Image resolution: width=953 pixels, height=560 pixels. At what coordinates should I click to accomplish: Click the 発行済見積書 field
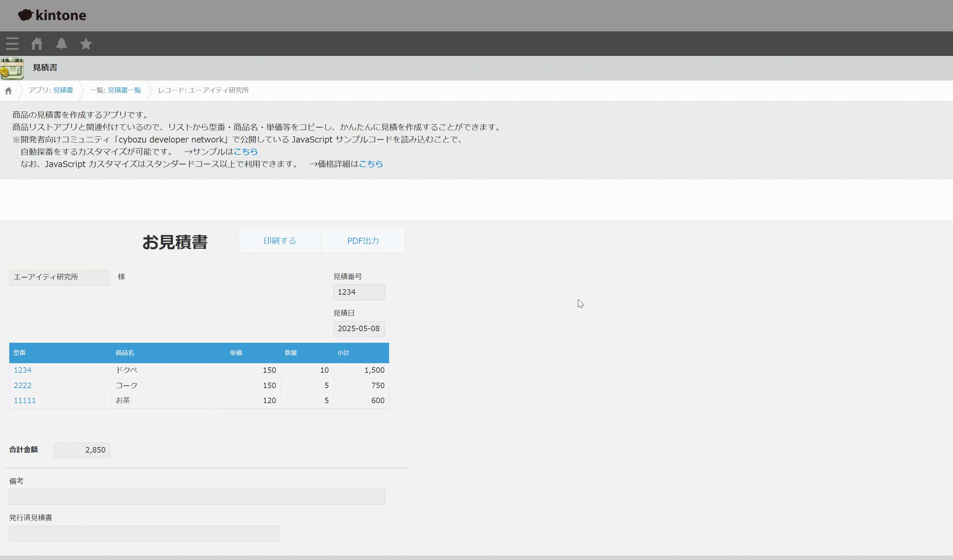[x=144, y=533]
